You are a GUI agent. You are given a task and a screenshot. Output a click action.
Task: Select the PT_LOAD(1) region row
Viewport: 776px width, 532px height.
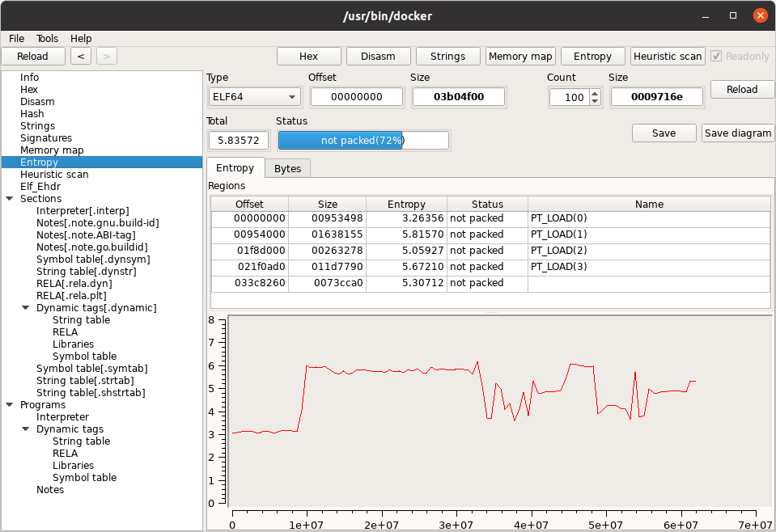pos(490,234)
